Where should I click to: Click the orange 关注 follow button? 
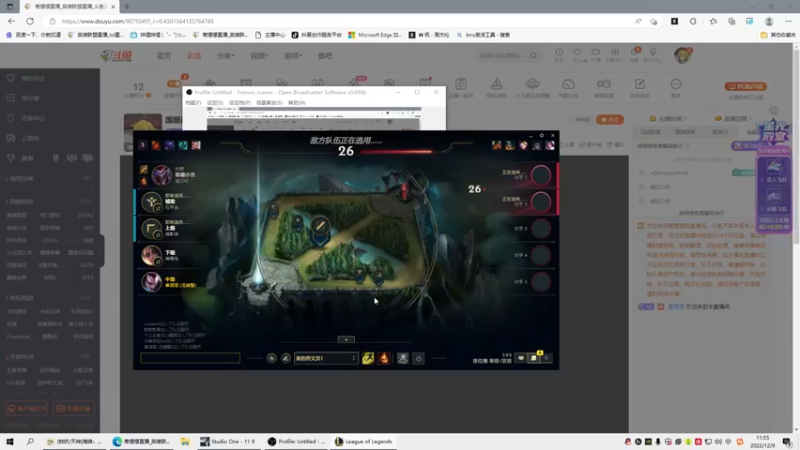(610, 119)
